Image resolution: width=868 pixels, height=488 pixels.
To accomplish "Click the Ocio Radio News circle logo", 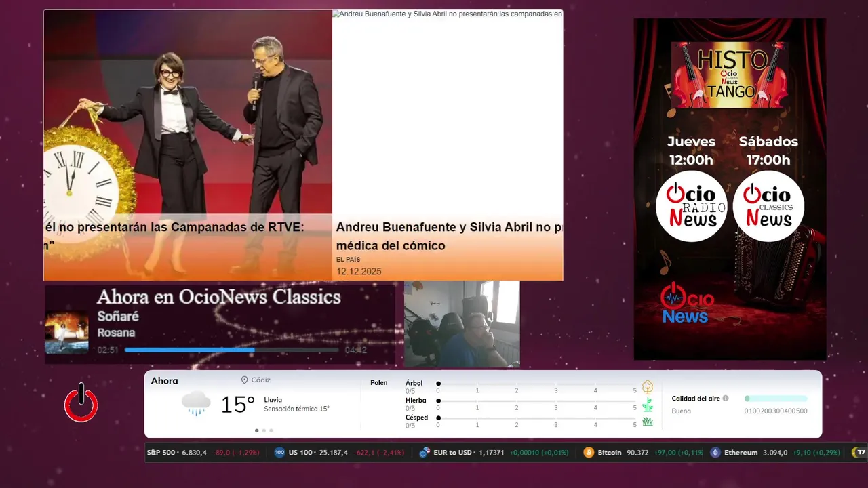I will tap(691, 206).
